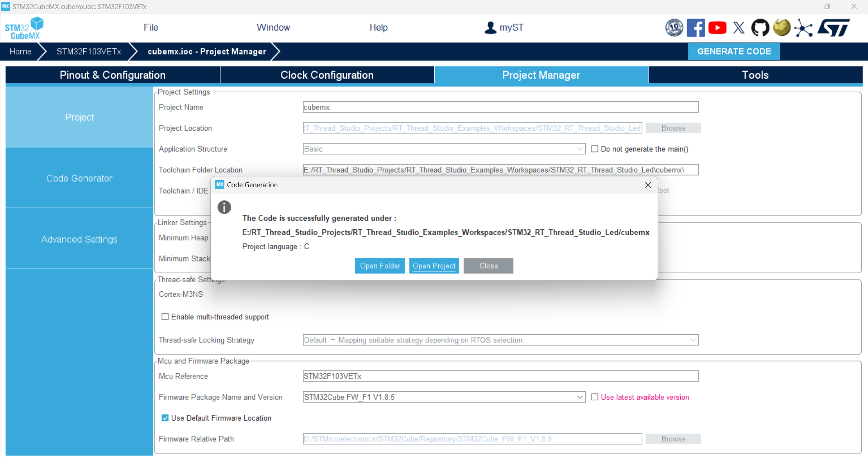Open the Help menu

tap(379, 28)
